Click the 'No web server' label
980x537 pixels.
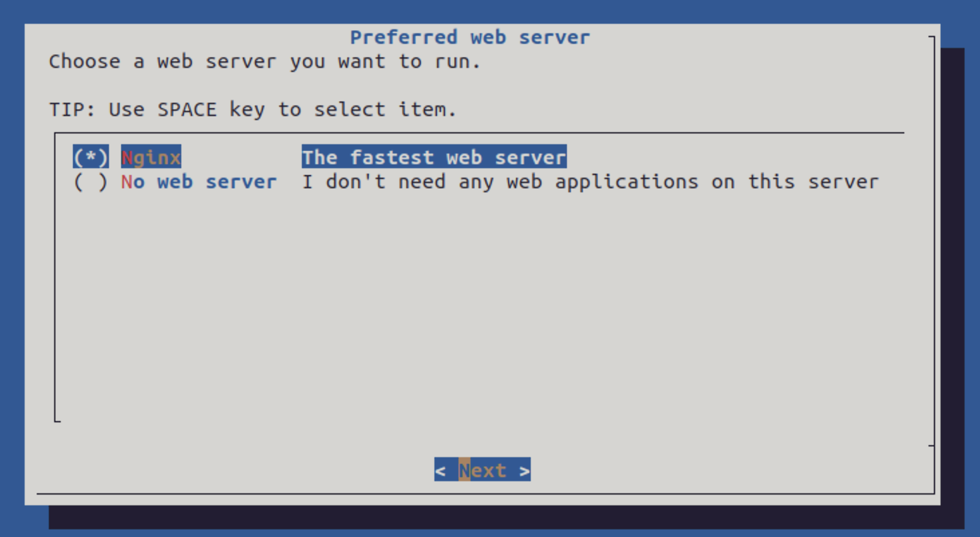point(199,181)
